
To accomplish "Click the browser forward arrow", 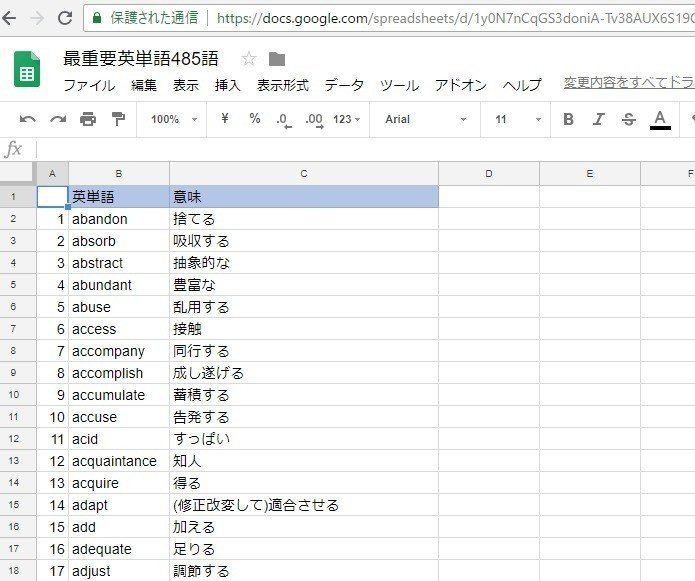I will tap(37, 18).
